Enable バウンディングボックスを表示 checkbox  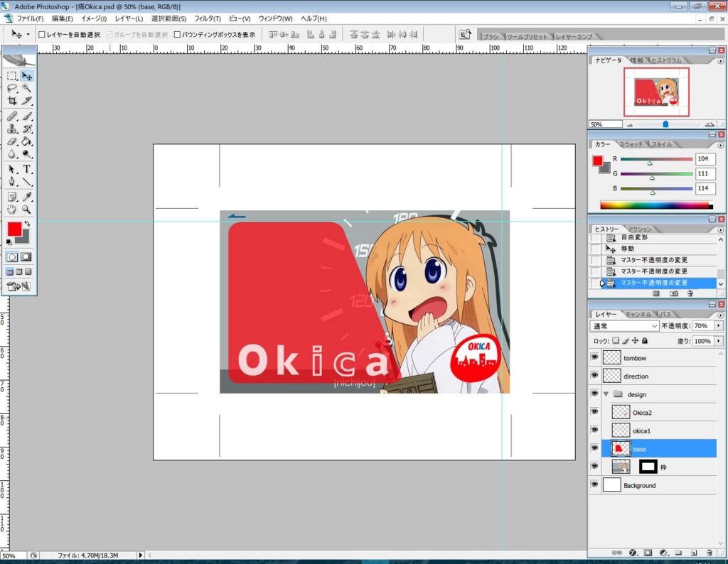[177, 34]
